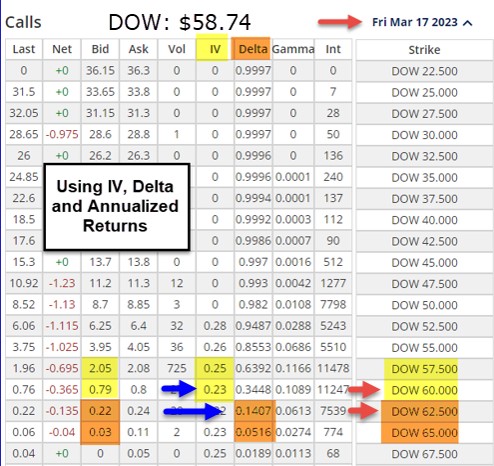Select the DOW 42.500 strike row
Image resolution: width=494 pixels, height=466 pixels.
424,241
